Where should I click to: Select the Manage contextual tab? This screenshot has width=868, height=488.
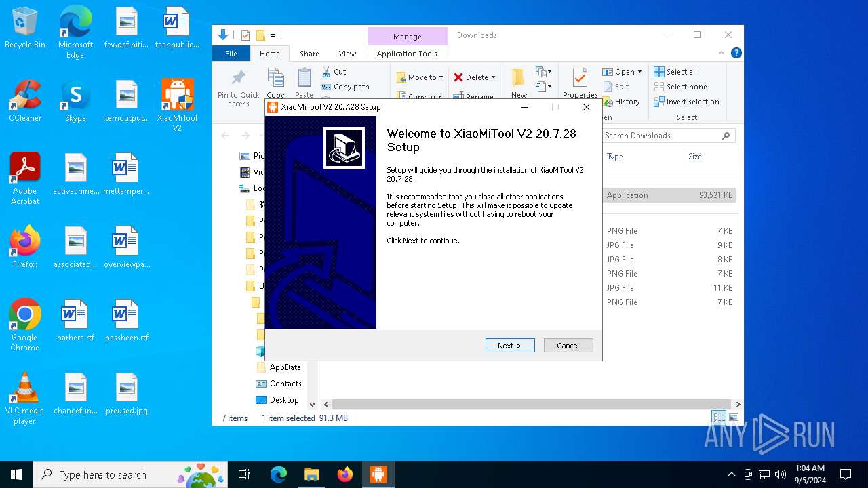point(407,37)
